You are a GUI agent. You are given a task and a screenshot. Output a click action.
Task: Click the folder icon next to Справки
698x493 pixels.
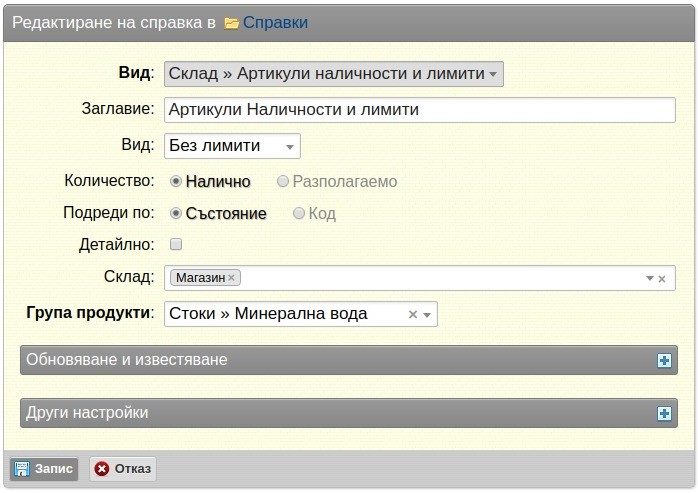pyautogui.click(x=231, y=23)
